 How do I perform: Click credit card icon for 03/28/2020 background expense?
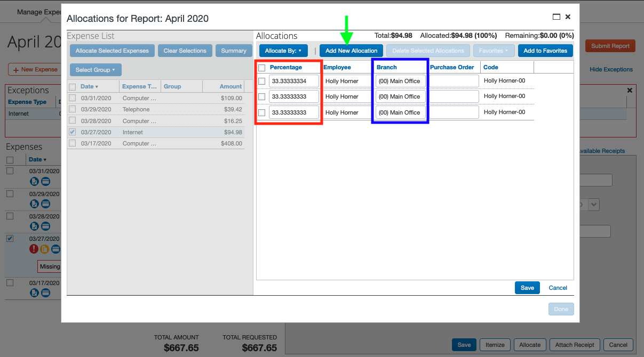tap(46, 226)
